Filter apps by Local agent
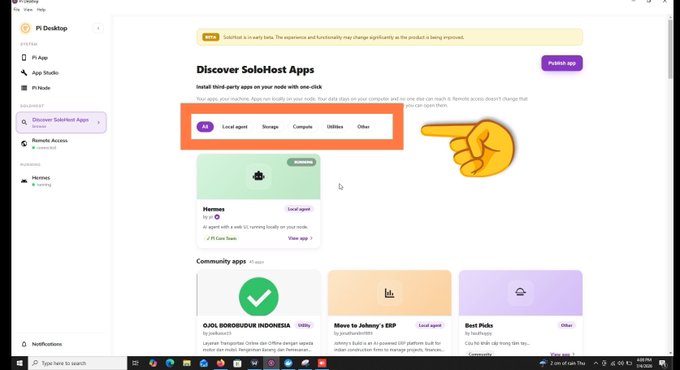Screen dimensions: 680x370 (x=235, y=127)
